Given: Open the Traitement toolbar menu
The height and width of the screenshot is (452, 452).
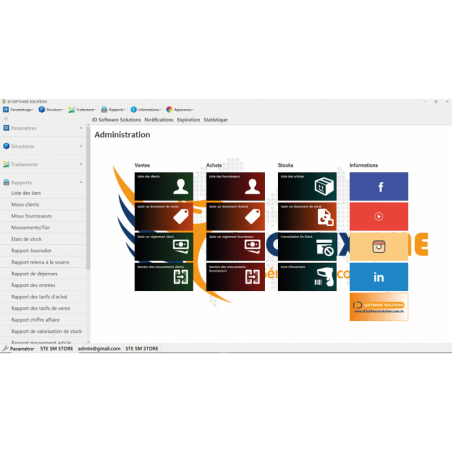Looking at the screenshot, I should click(x=82, y=109).
